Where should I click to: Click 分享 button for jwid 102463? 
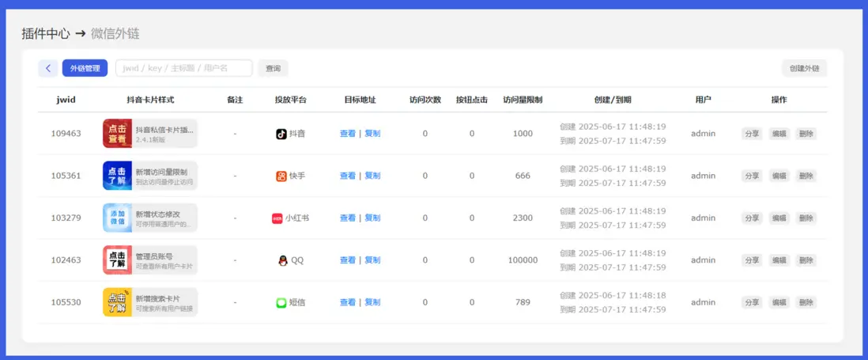(752, 260)
